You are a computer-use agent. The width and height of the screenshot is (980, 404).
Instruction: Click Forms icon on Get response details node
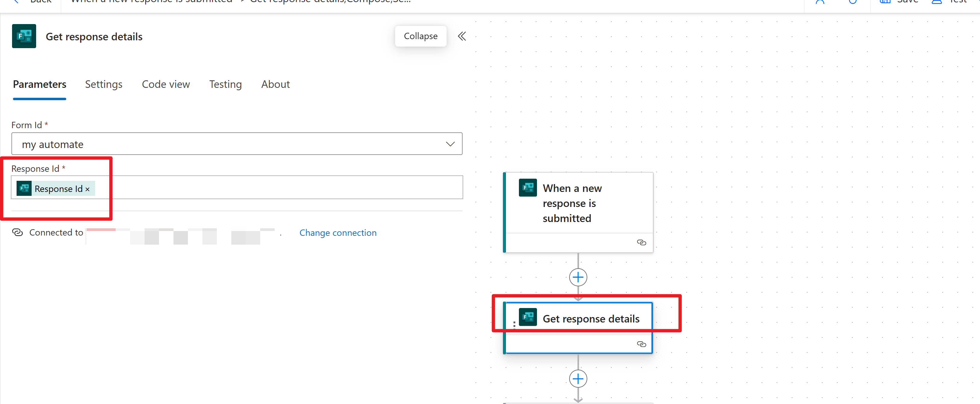[528, 317]
